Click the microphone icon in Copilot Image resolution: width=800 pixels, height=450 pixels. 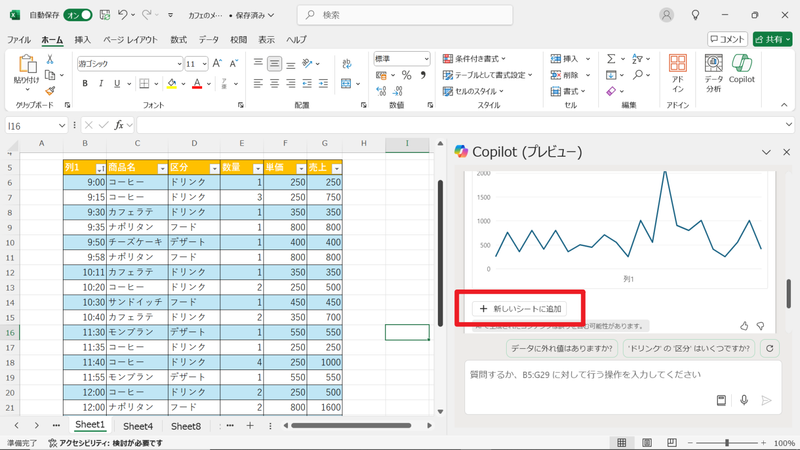[x=744, y=401]
